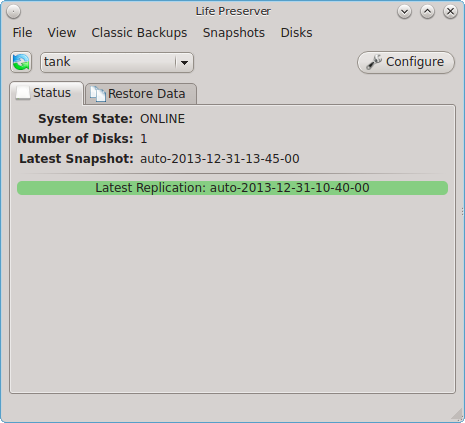Open the File menu
This screenshot has height=423, width=465.
pyautogui.click(x=22, y=33)
